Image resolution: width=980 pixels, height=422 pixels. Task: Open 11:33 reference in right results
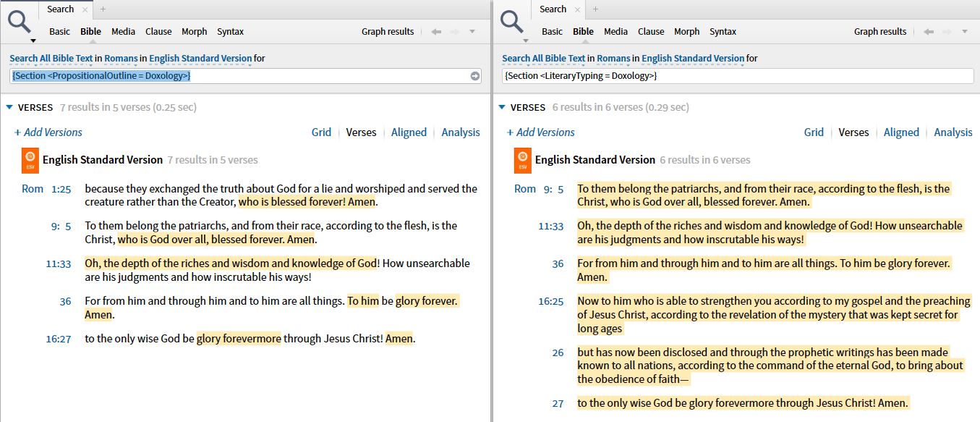(x=551, y=226)
